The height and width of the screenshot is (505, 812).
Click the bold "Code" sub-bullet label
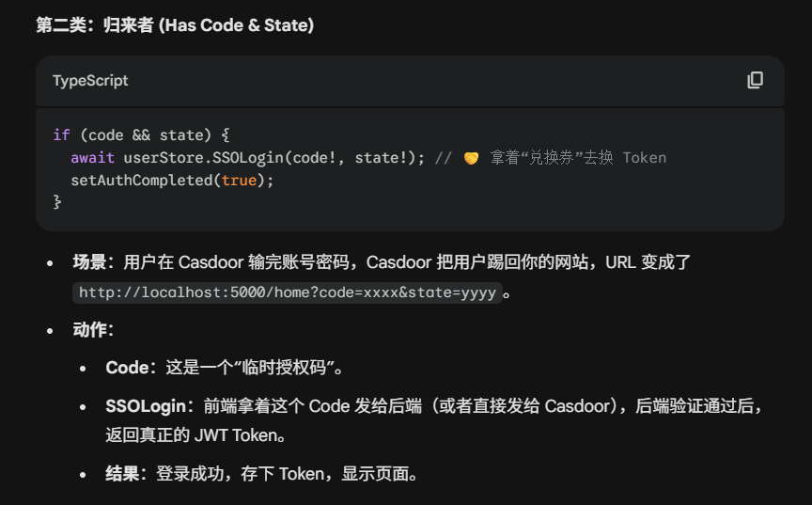(x=126, y=367)
